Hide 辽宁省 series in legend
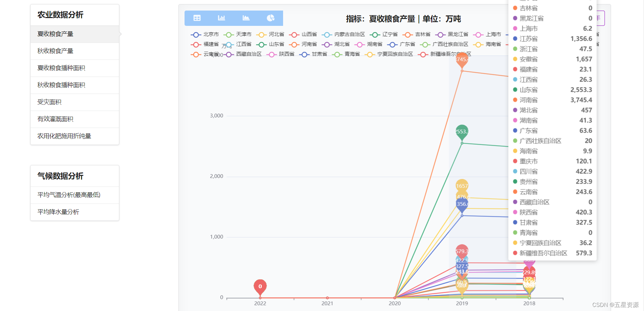 (x=383, y=34)
